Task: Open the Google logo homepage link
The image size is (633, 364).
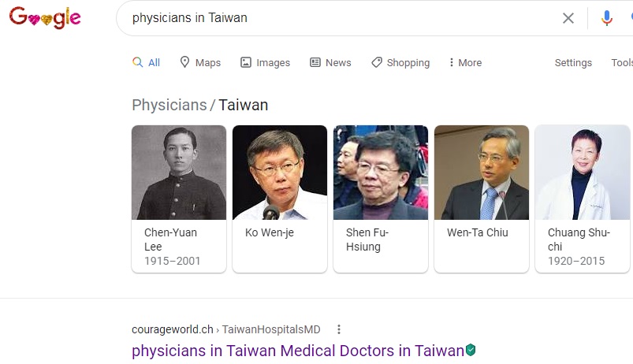Action: pos(45,18)
